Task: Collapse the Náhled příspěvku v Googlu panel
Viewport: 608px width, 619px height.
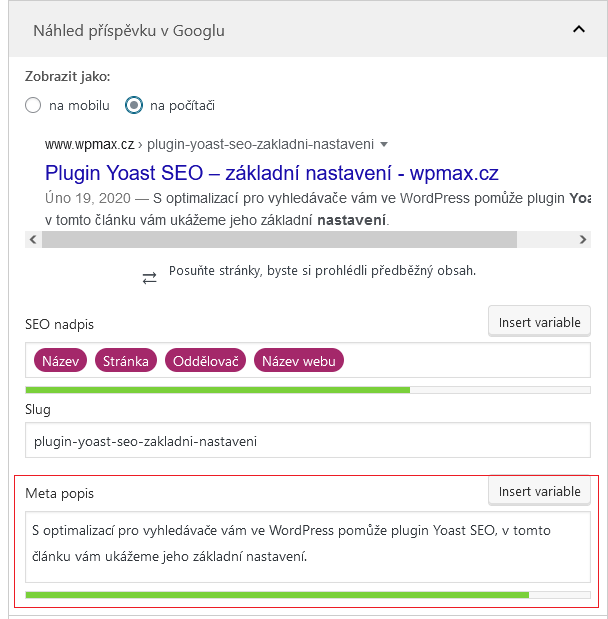Action: 578,30
